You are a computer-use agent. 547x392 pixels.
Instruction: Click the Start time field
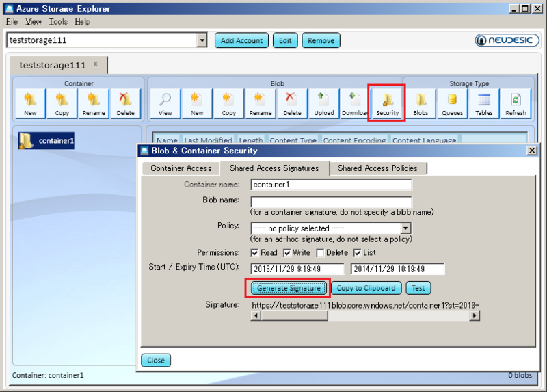297,269
